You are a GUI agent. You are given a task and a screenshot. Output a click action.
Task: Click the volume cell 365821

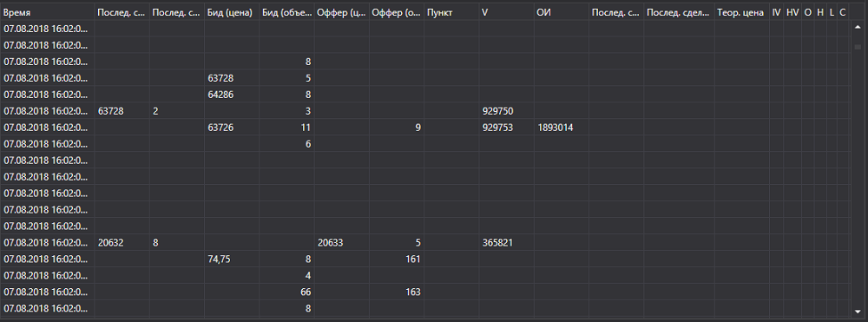tap(507, 242)
